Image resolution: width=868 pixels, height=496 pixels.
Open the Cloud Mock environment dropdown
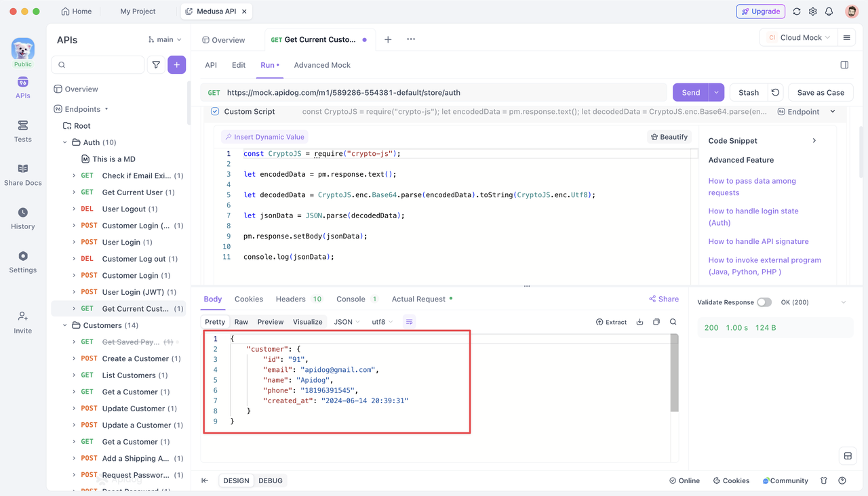click(x=799, y=38)
